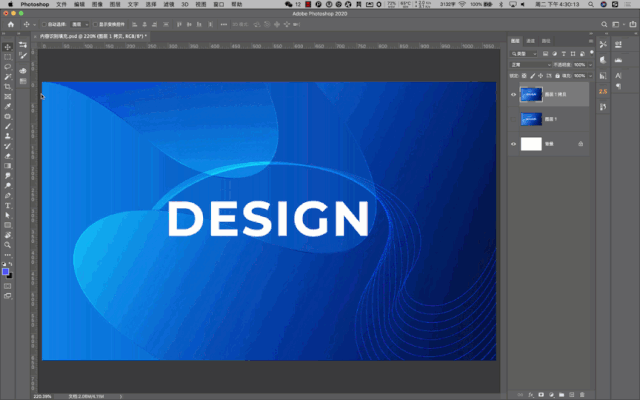Select the Move tool in the toolbar
This screenshot has height=400, width=640.
click(7, 46)
